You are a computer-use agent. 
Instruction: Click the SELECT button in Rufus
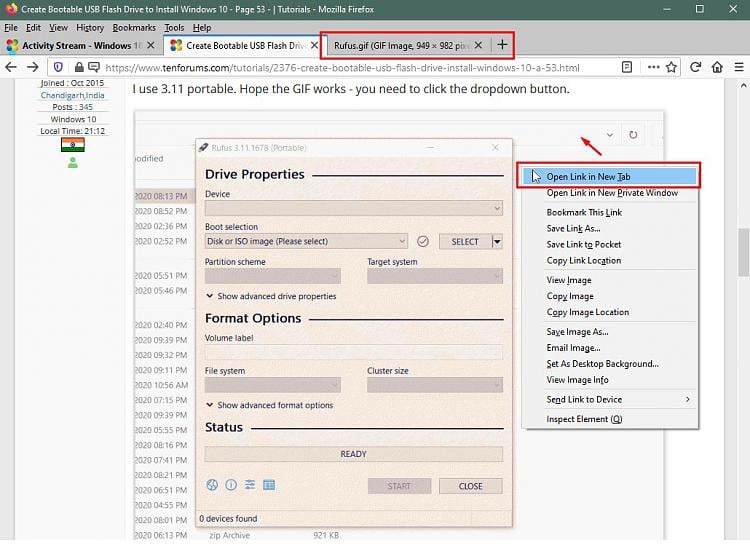[465, 242]
